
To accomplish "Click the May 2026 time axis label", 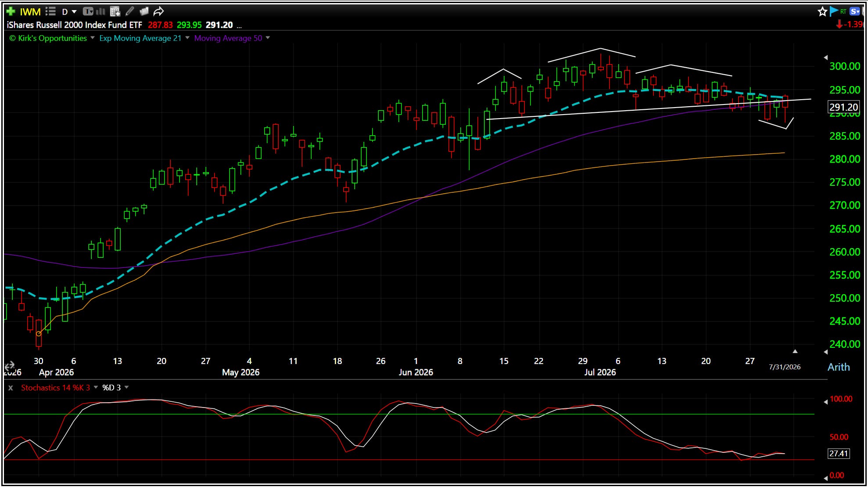I will pyautogui.click(x=240, y=372).
